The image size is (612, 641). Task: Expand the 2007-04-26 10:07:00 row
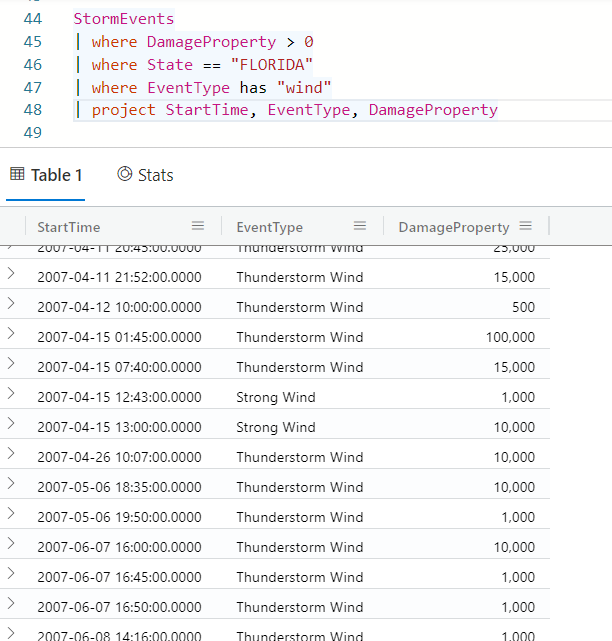click(x=11, y=453)
